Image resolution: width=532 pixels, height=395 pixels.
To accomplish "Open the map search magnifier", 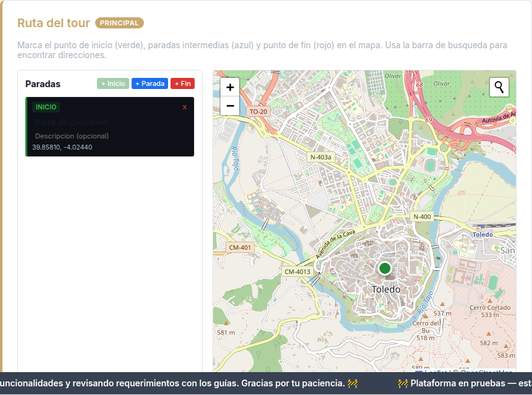I will (x=499, y=87).
